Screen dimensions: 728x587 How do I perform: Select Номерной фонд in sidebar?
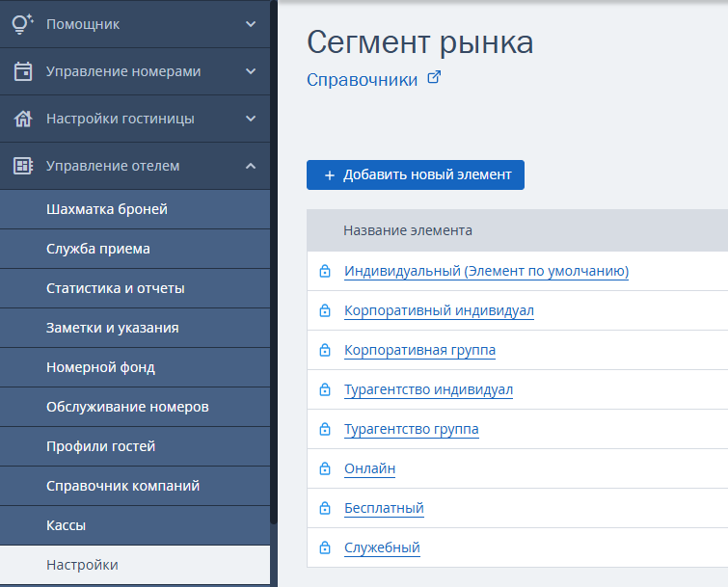tap(100, 367)
